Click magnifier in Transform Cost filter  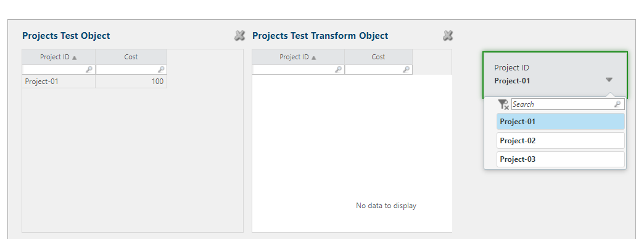[x=406, y=70]
